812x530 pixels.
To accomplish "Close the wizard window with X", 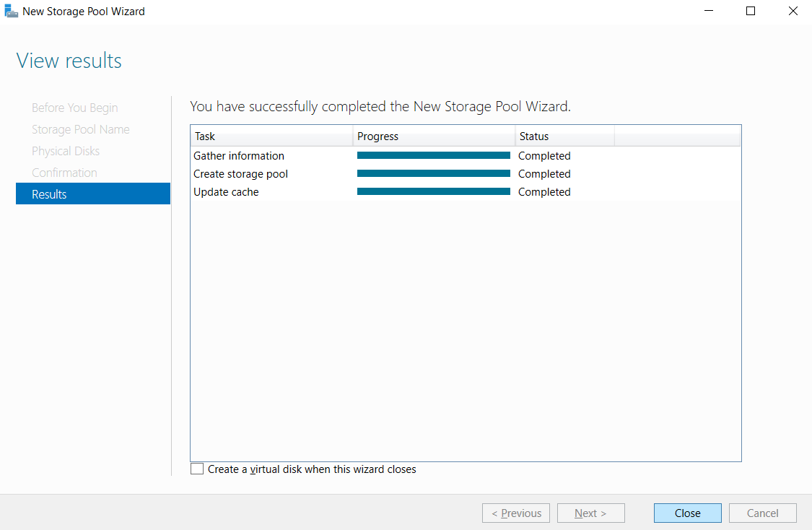I will (793, 11).
